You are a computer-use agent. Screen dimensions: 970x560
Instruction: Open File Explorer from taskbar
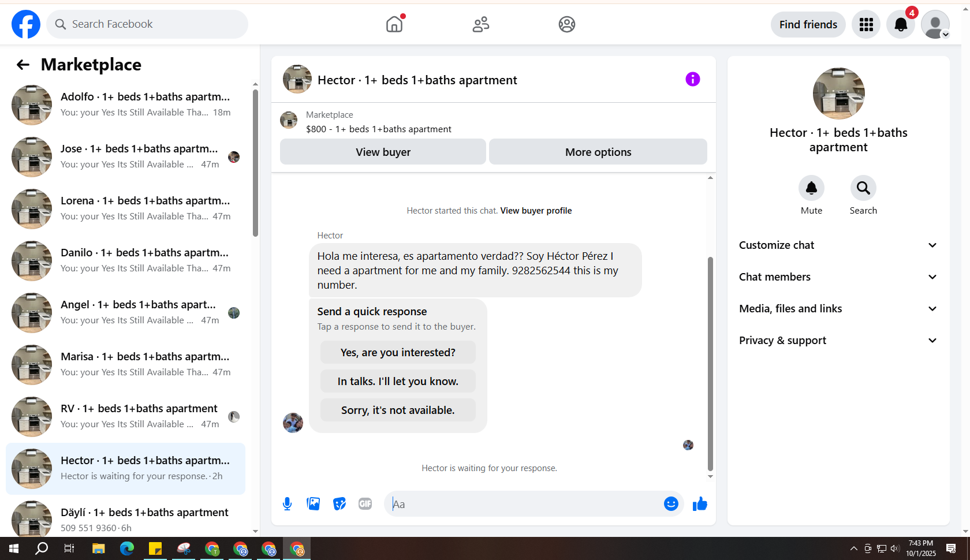tap(99, 548)
